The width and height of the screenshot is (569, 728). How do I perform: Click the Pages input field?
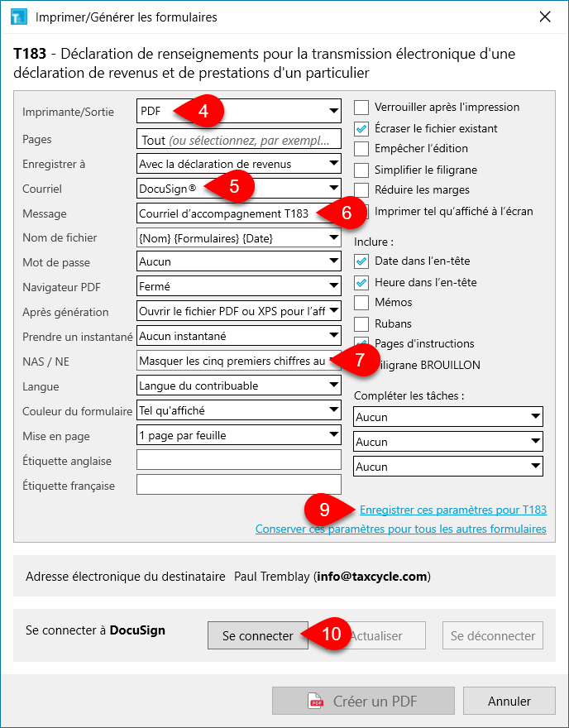click(238, 140)
